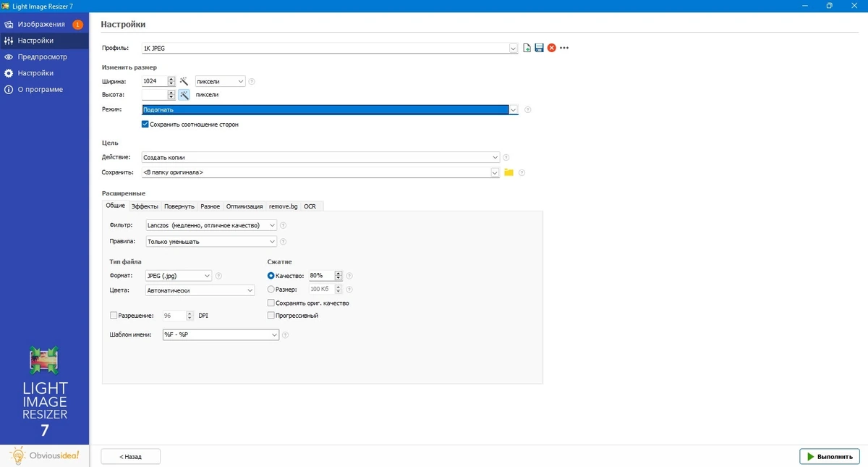The height and width of the screenshot is (467, 868).
Task: Open help icon for Правила row
Action: pos(283,241)
